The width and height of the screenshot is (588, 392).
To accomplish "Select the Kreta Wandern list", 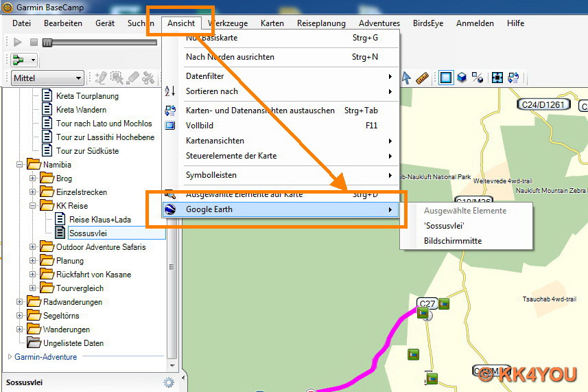I will (x=81, y=110).
